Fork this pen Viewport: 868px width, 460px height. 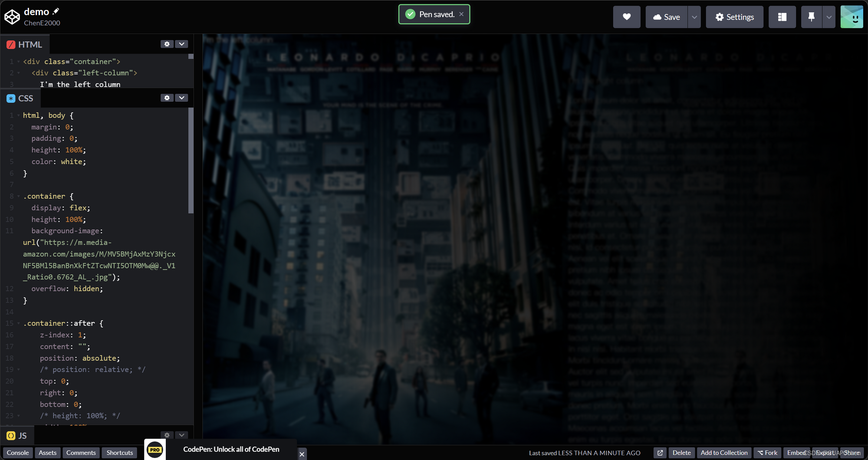767,453
